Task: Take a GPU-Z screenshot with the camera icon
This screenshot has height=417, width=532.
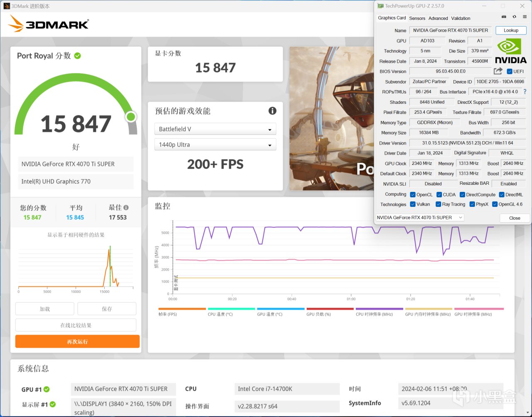Action: tap(504, 17)
